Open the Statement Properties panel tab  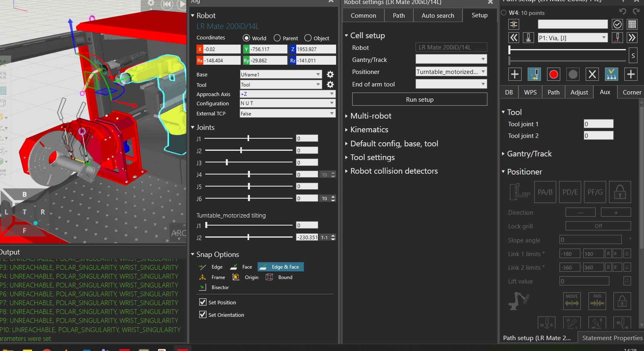click(612, 338)
